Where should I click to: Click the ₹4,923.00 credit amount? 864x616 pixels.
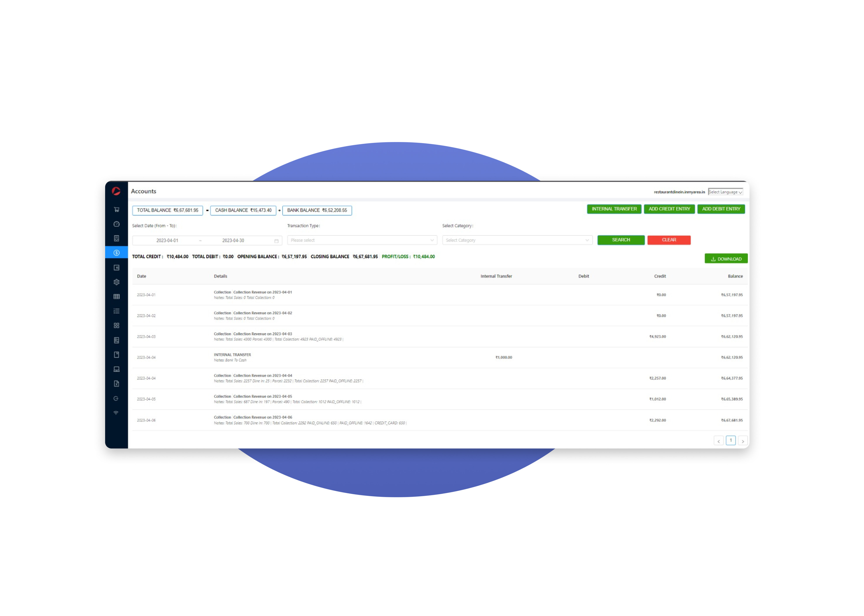point(657,336)
